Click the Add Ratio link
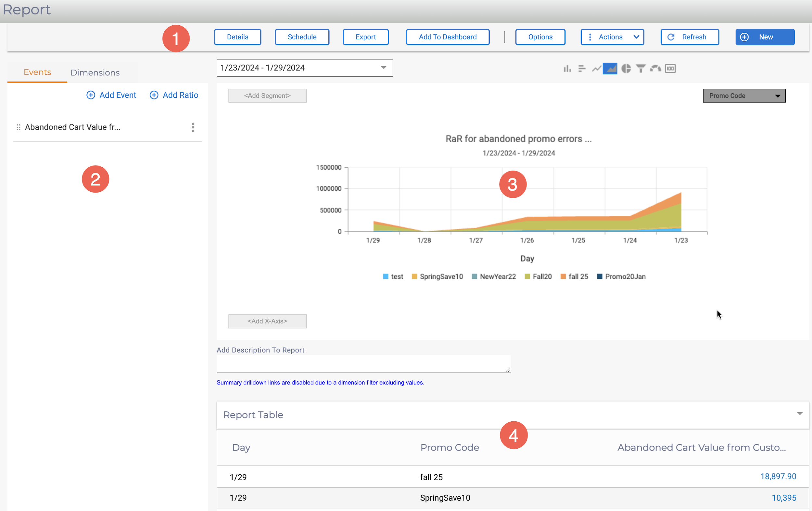 pyautogui.click(x=174, y=95)
